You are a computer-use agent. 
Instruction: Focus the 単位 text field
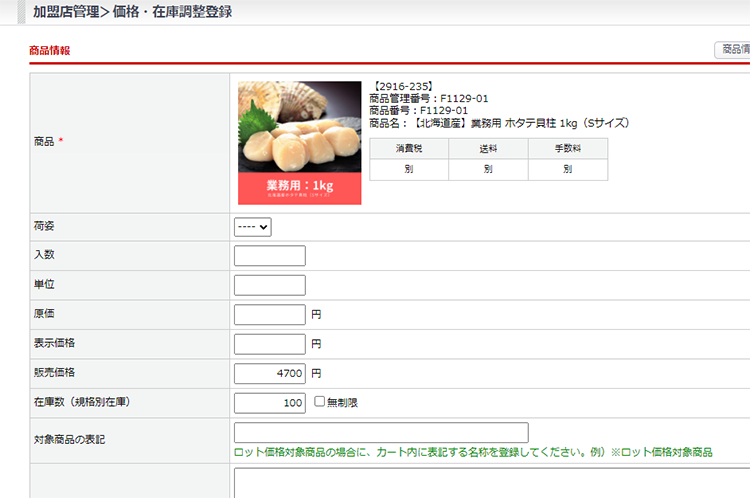269,285
